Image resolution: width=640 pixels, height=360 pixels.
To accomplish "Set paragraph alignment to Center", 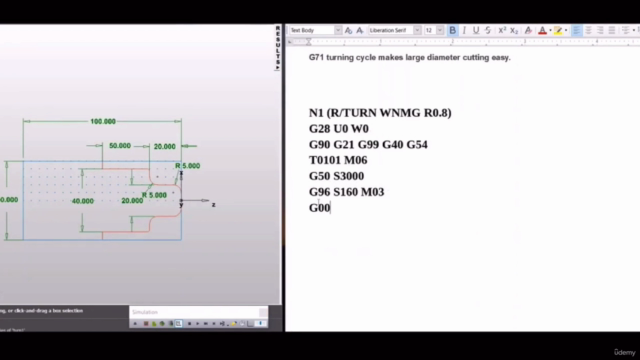I will pos(588,30).
